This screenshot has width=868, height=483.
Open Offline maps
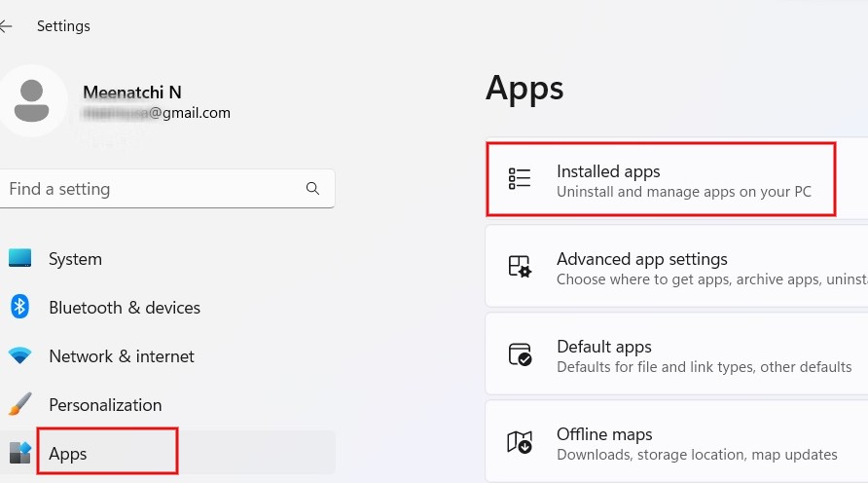coord(676,441)
